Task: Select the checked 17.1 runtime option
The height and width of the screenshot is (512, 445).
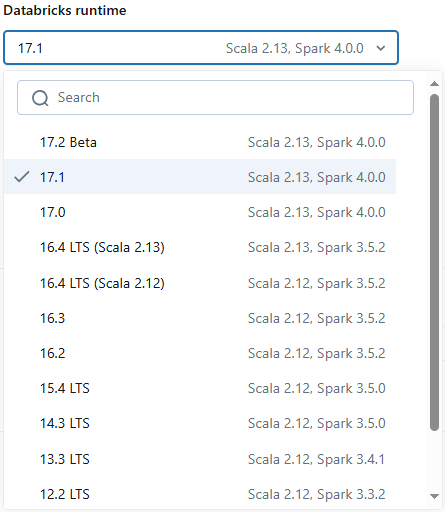Action: (x=200, y=177)
